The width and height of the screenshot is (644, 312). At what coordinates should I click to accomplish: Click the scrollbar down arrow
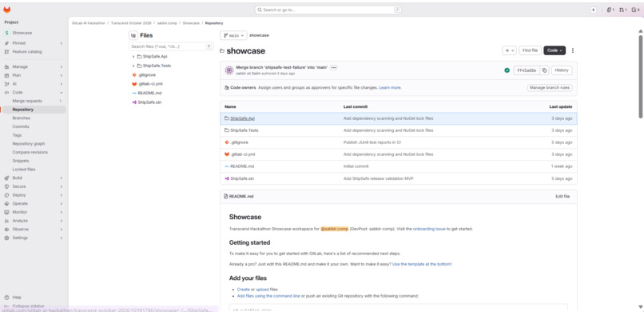[640, 306]
